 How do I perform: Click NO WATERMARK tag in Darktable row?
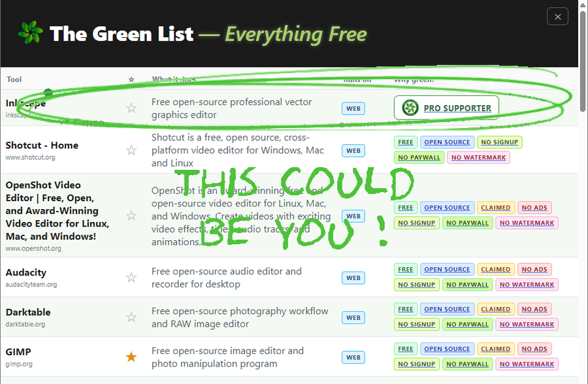(527, 325)
